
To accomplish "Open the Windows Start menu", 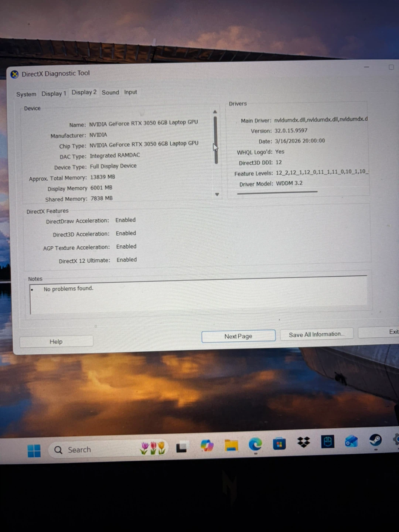I will tap(34, 451).
